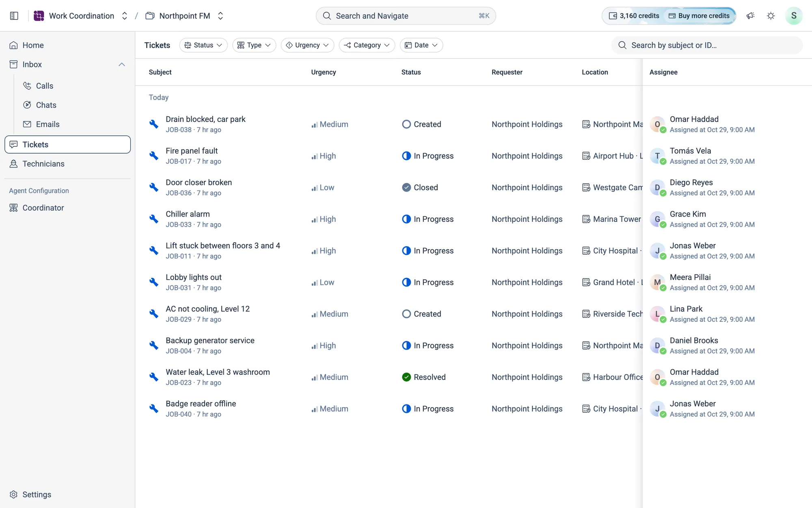Open the Coordinator agent configuration
This screenshot has height=508, width=812.
67,208
